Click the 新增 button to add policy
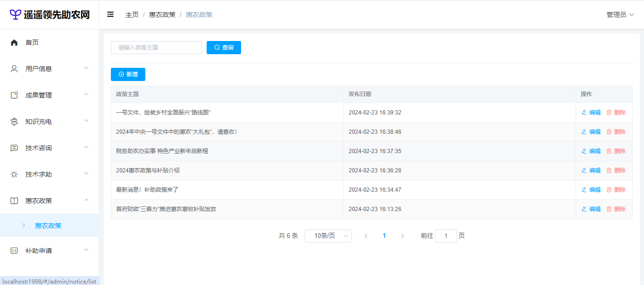The height and width of the screenshot is (285, 644). (128, 74)
